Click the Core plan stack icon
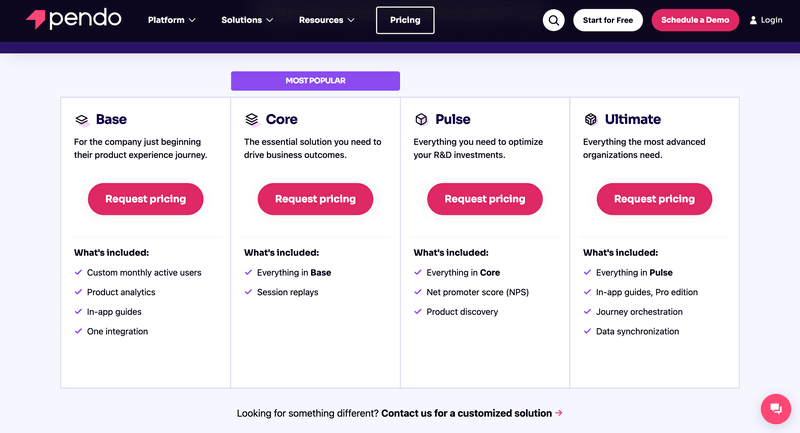 click(252, 120)
